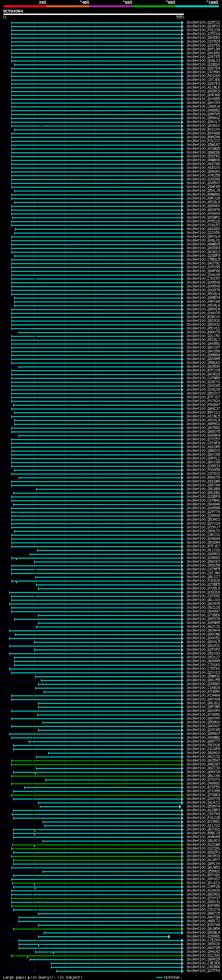Click the UniRef100_A7R258 entry

pyautogui.click(x=203, y=175)
